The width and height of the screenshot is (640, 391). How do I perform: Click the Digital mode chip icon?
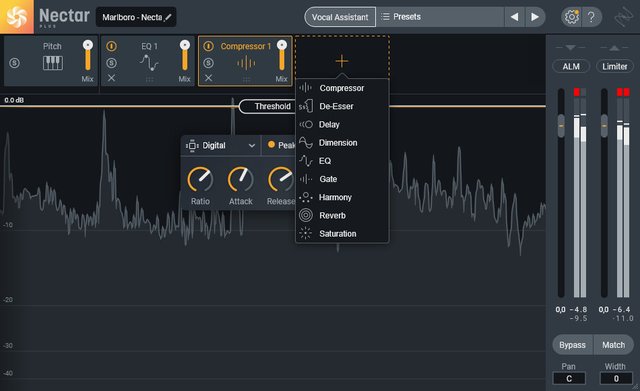point(192,146)
